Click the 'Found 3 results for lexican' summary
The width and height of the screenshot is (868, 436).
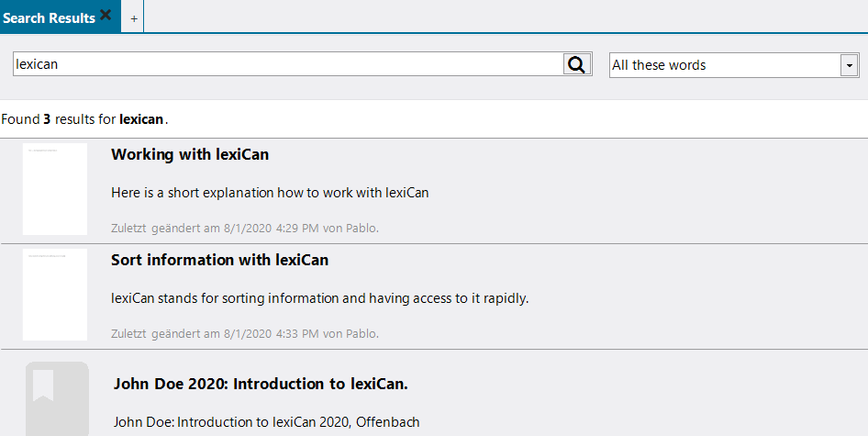point(85,119)
